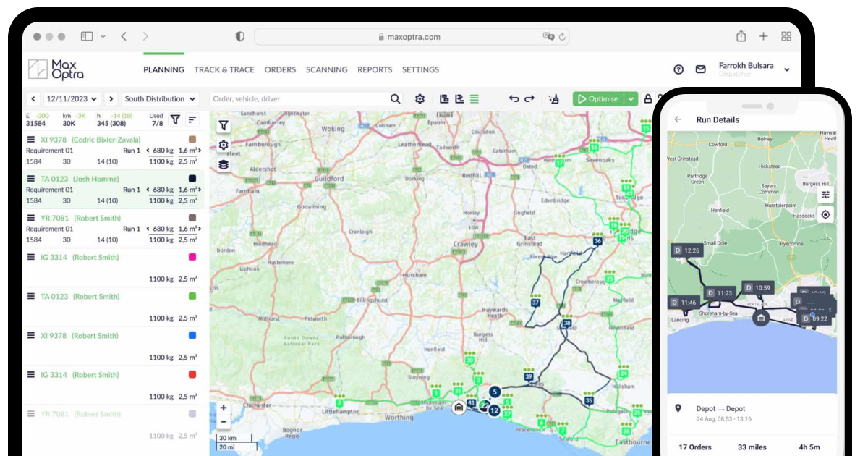Redo the last planning action

(529, 99)
